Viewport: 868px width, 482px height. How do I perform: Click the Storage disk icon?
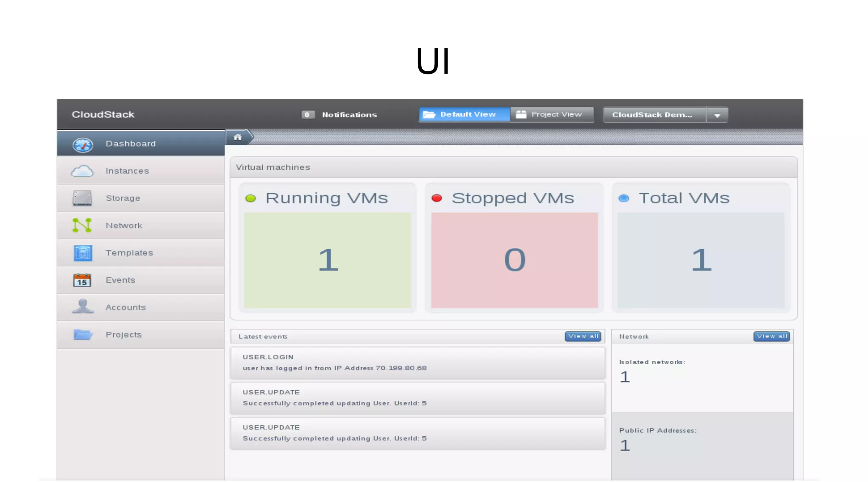[x=82, y=198]
